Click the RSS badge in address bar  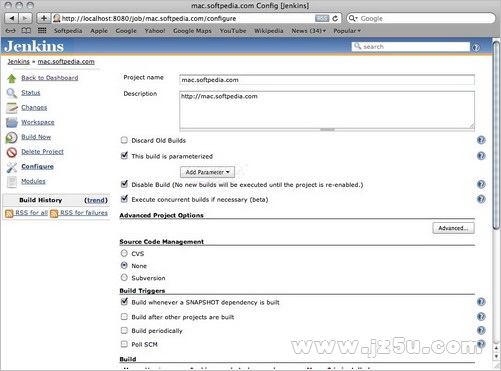[x=322, y=18]
